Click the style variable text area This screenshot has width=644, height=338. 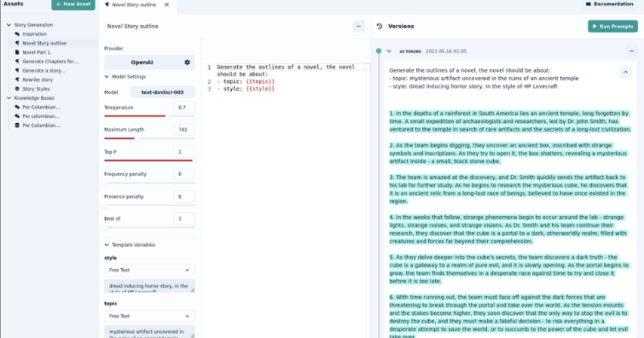coord(149,286)
